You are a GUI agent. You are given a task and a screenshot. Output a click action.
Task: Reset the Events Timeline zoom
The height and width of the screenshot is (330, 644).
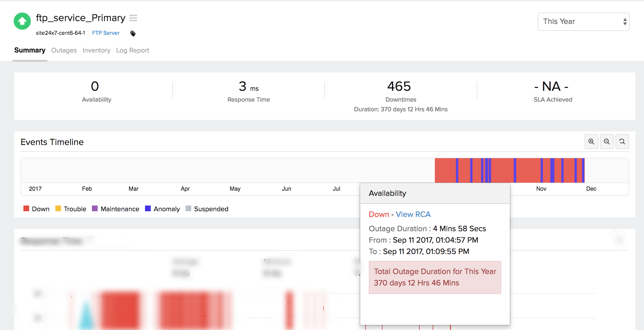(622, 142)
